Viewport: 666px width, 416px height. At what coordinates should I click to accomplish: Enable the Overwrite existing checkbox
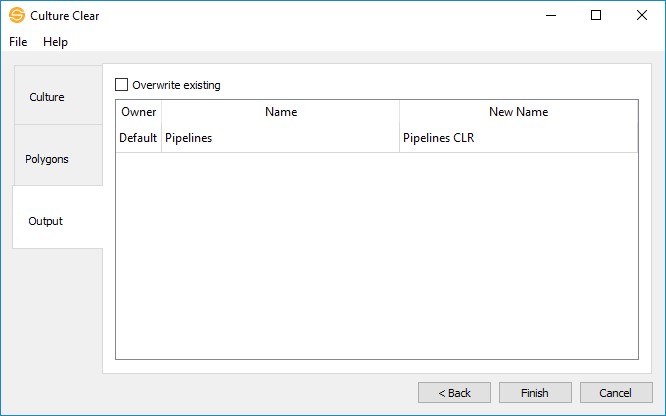[122, 85]
